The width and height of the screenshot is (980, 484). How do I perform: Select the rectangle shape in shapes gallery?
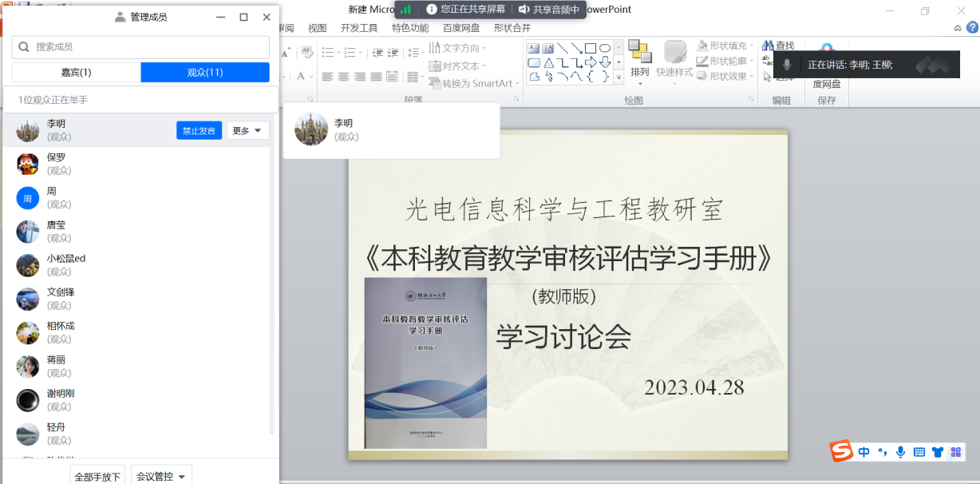tap(591, 48)
